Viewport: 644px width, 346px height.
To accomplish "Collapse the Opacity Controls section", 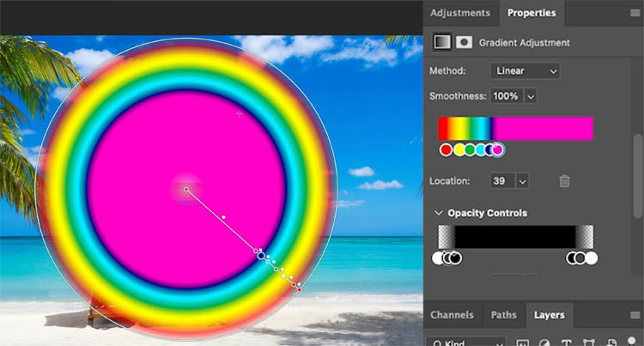I will (439, 213).
